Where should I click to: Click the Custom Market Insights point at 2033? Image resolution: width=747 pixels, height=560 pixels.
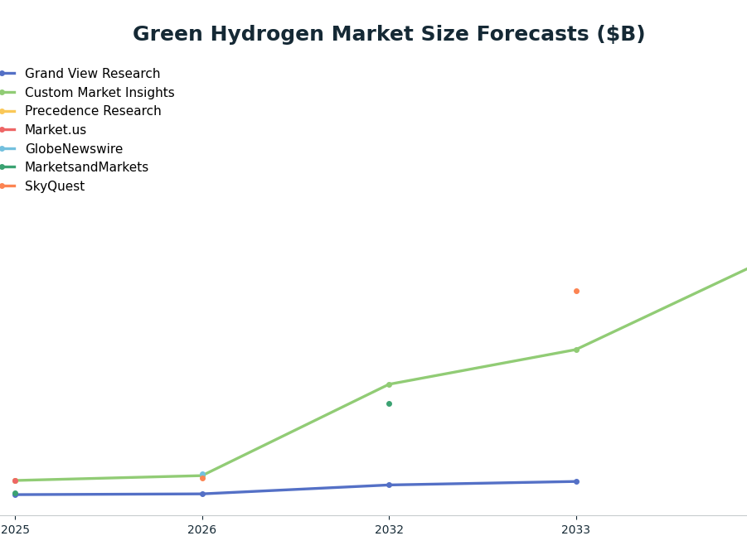click(576, 350)
